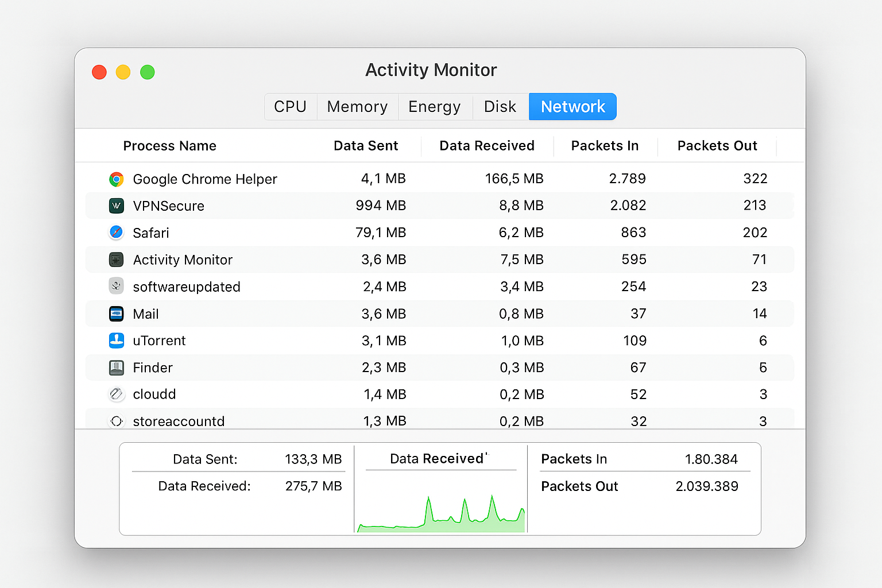This screenshot has height=588, width=882.
Task: Select the storeaccountd process name
Action: click(x=179, y=421)
